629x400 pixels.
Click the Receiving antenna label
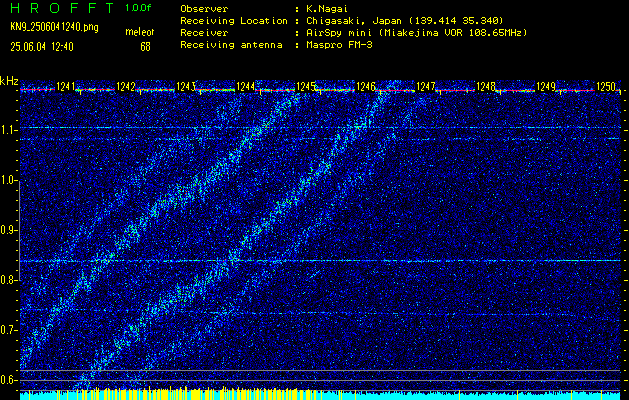click(231, 45)
